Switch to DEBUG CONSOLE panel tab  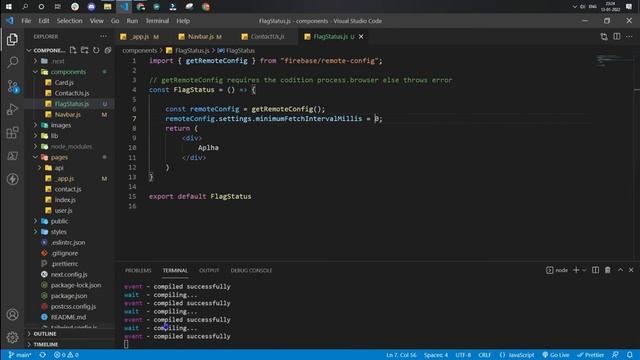click(x=251, y=270)
